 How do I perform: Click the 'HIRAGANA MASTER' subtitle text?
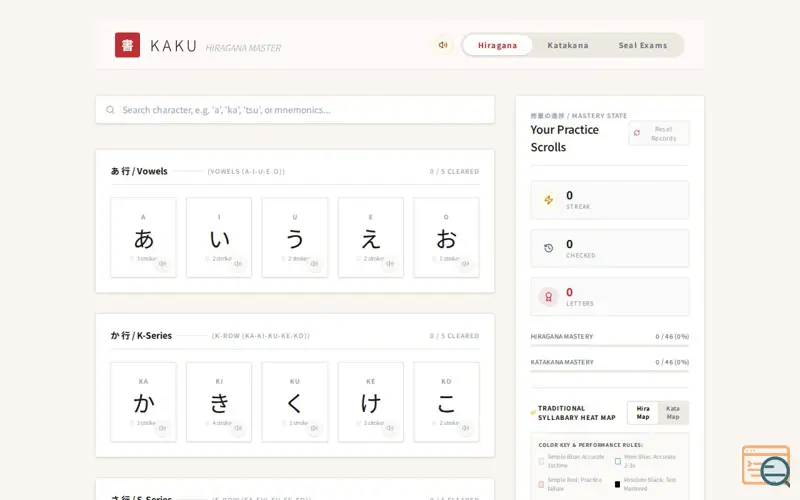click(243, 48)
